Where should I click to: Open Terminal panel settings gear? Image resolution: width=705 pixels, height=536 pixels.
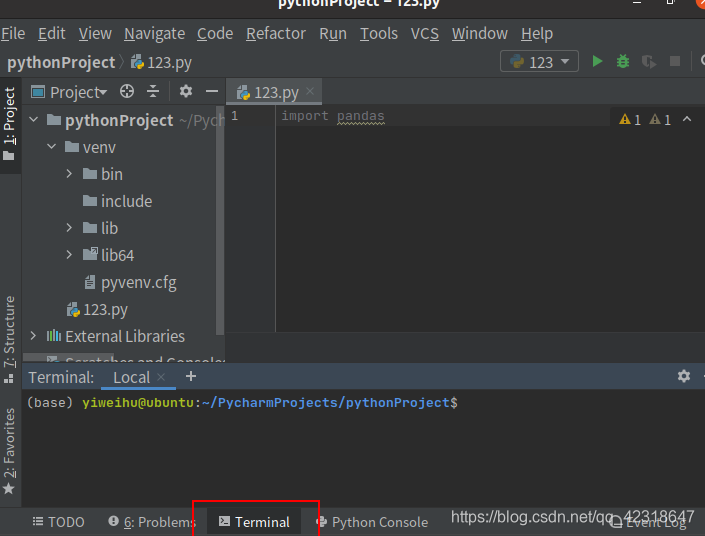(683, 376)
